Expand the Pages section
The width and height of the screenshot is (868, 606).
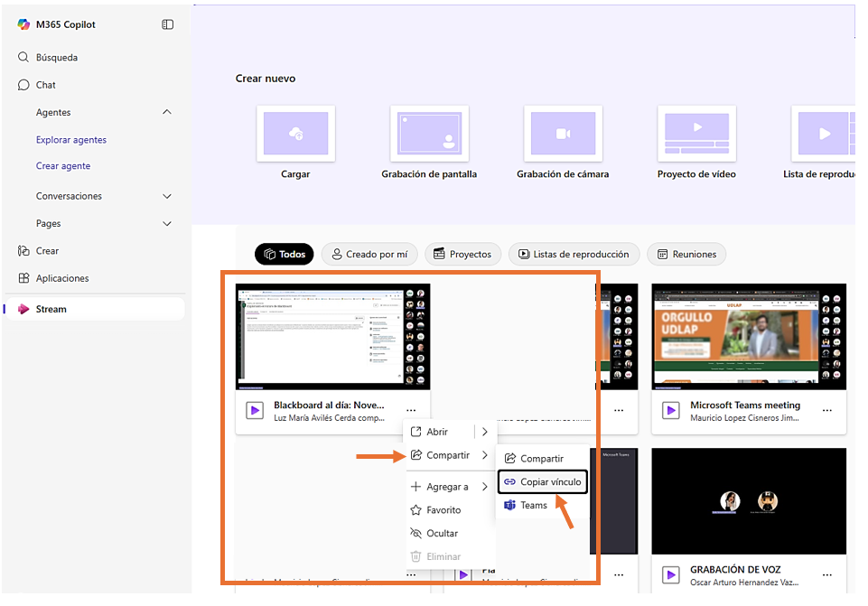(166, 223)
